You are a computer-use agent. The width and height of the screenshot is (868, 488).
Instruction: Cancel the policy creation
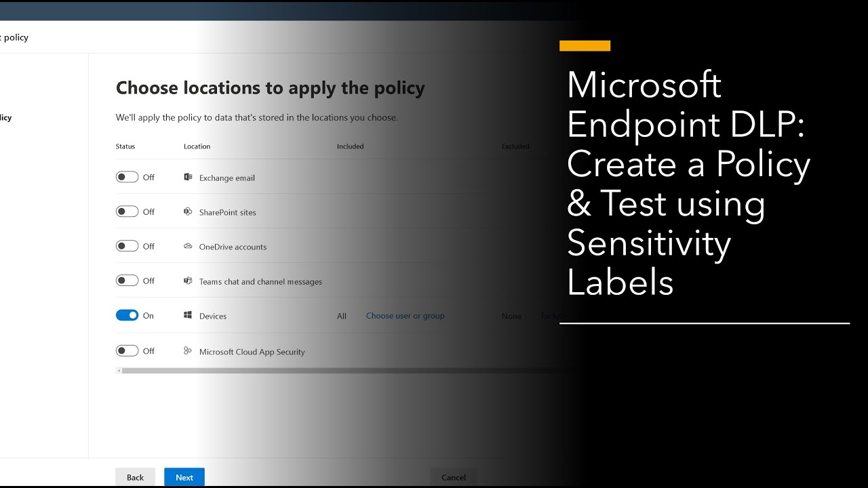tap(454, 477)
